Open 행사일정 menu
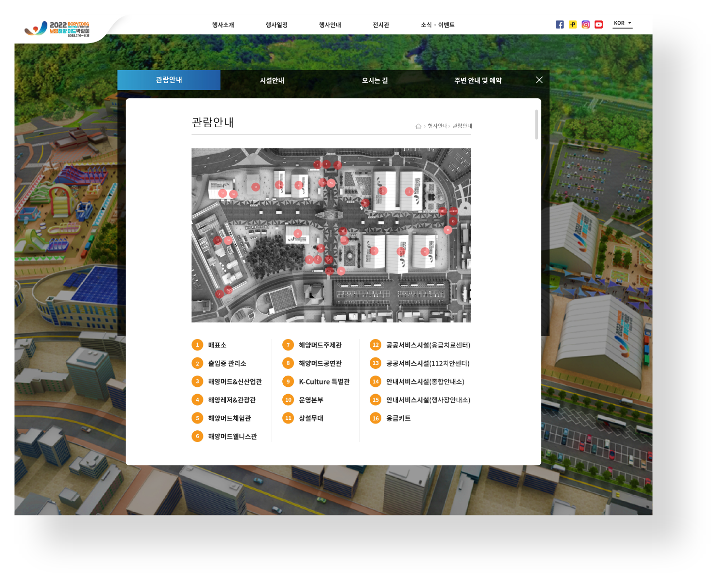The height and width of the screenshot is (588, 725). pos(276,25)
